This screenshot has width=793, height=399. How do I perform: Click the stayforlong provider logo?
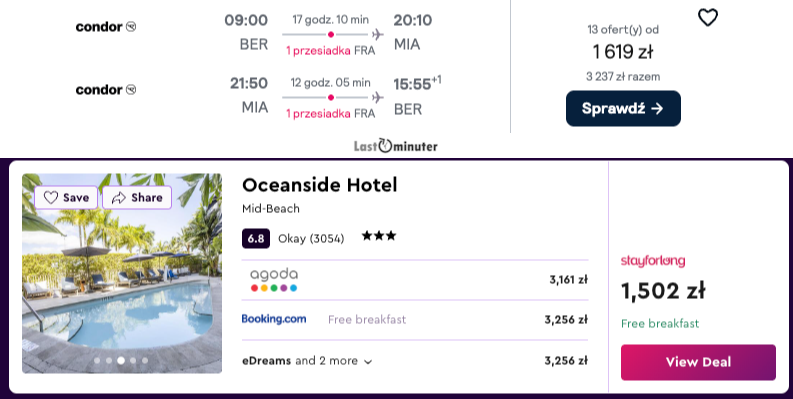(653, 261)
